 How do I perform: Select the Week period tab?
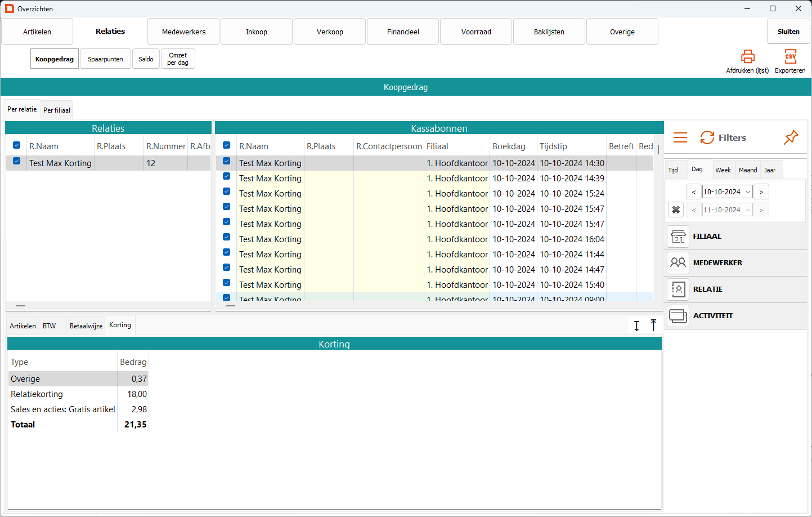click(723, 170)
